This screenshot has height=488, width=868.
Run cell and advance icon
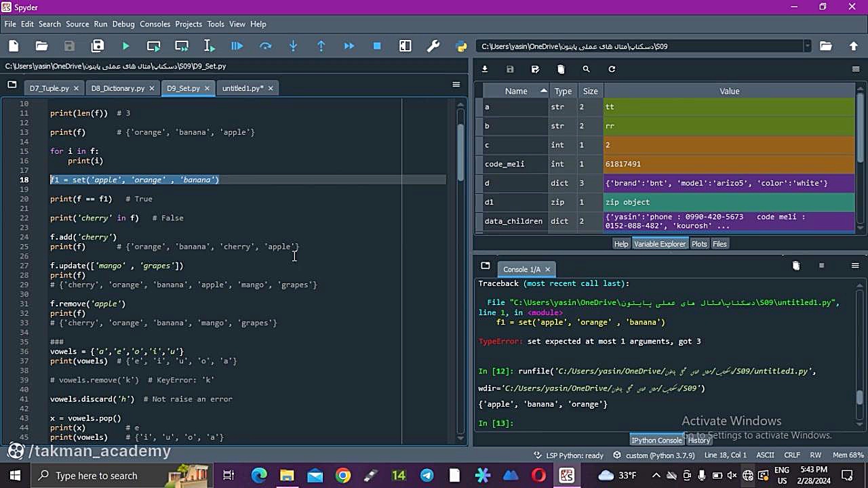181,46
